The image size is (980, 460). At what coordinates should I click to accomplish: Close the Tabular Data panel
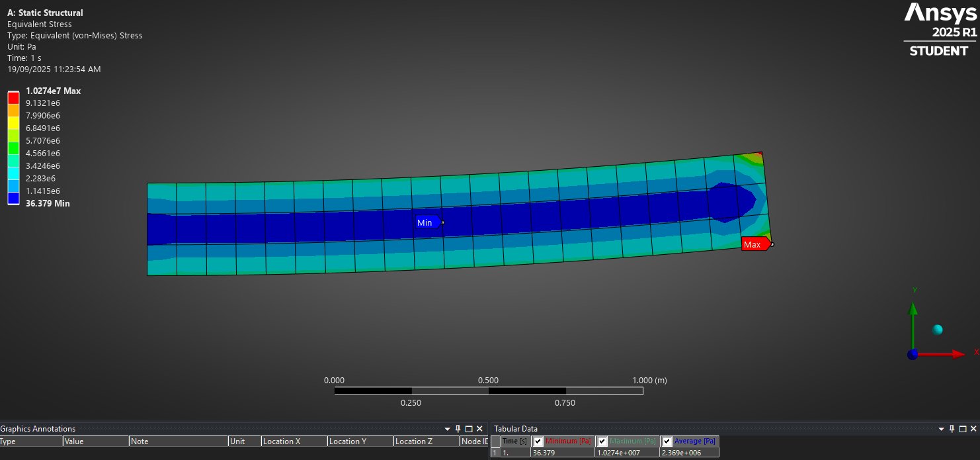(x=974, y=429)
